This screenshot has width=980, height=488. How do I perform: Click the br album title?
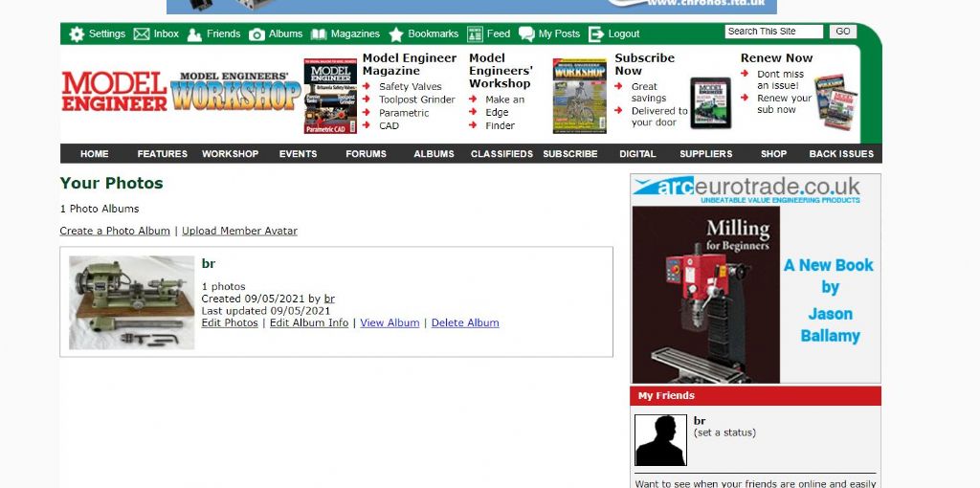pos(208,264)
